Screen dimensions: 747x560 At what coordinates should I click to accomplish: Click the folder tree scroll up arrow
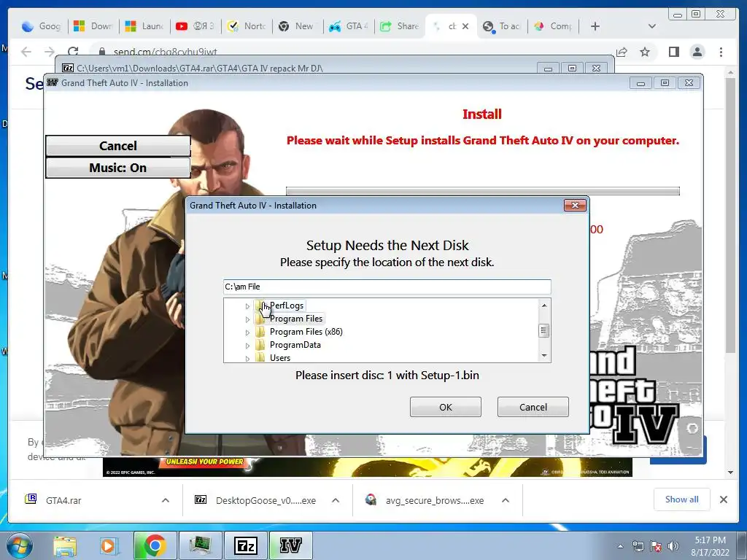[x=544, y=306]
